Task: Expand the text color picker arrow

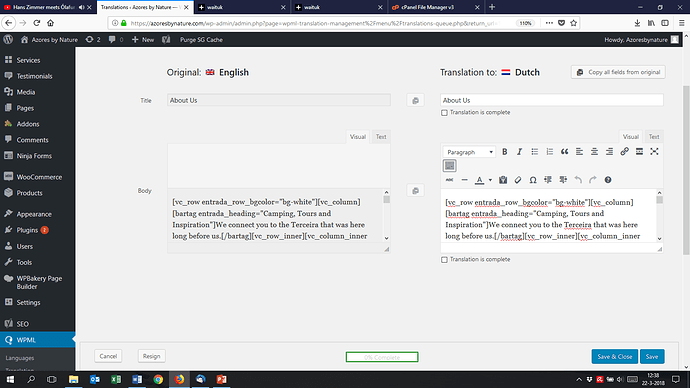Action: pos(490,180)
